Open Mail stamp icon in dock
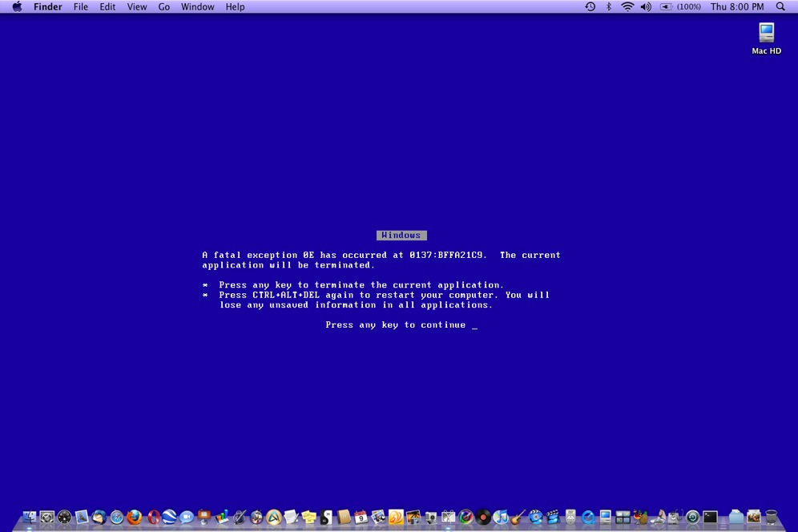Screen dimensions: 798x532 coord(82,518)
